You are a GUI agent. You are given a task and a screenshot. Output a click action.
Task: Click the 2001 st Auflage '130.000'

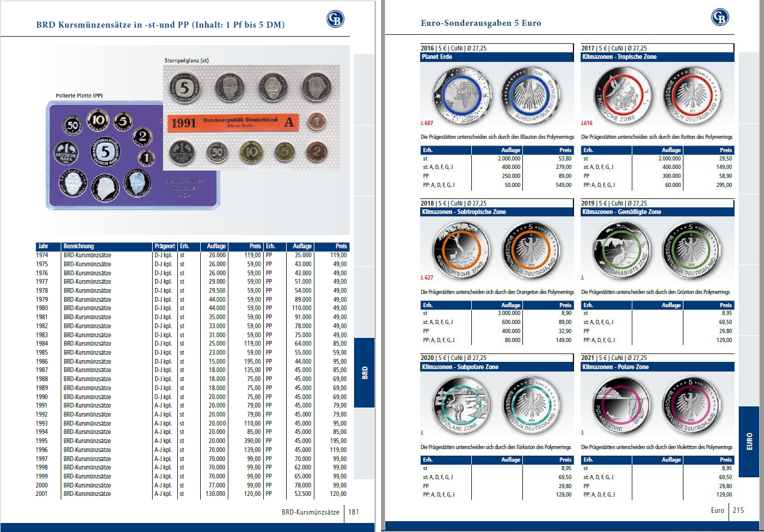coord(215,494)
